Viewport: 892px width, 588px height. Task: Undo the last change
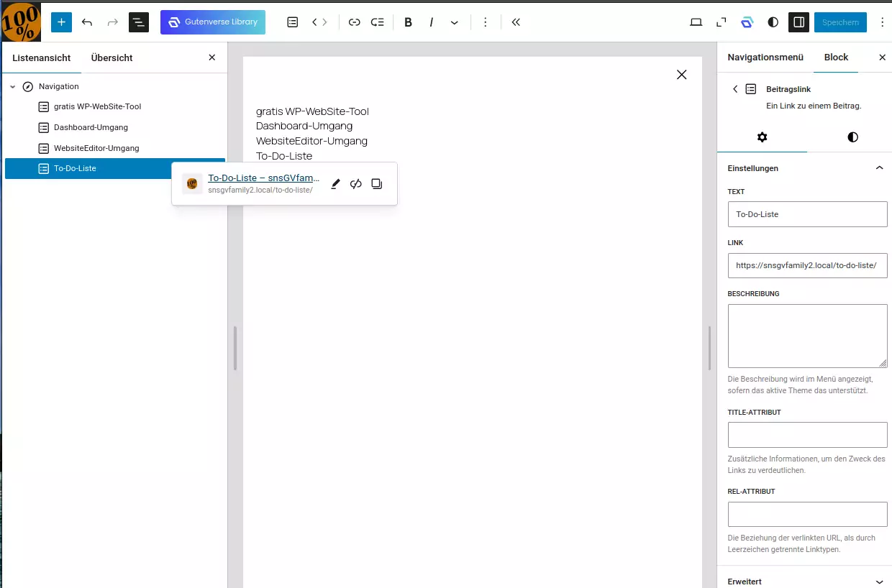(87, 22)
